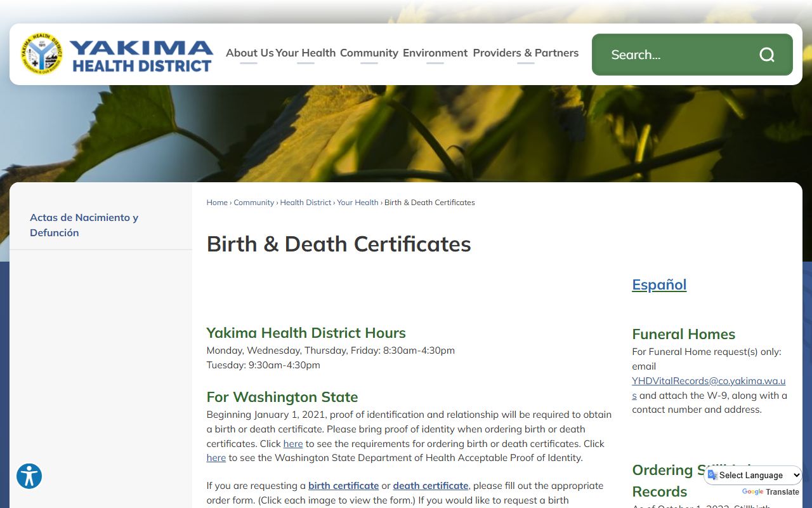Open the Environment menu
The image size is (812, 508).
coord(435,53)
